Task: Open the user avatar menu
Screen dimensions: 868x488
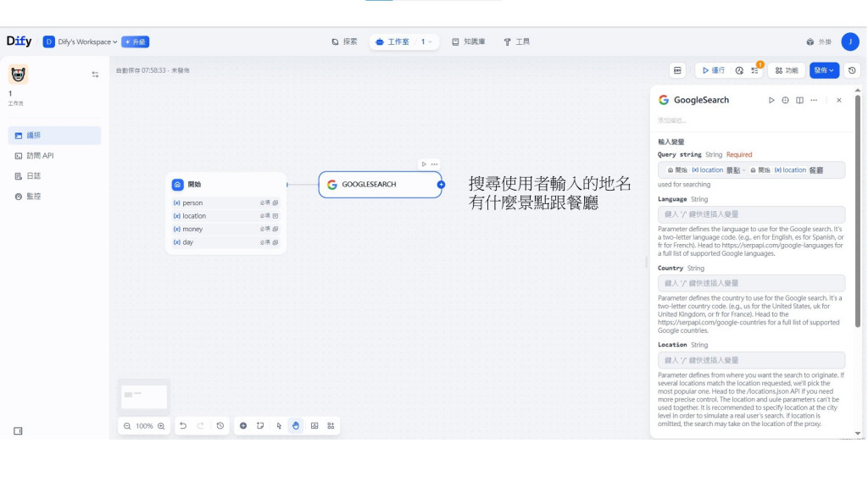Action: 849,42
